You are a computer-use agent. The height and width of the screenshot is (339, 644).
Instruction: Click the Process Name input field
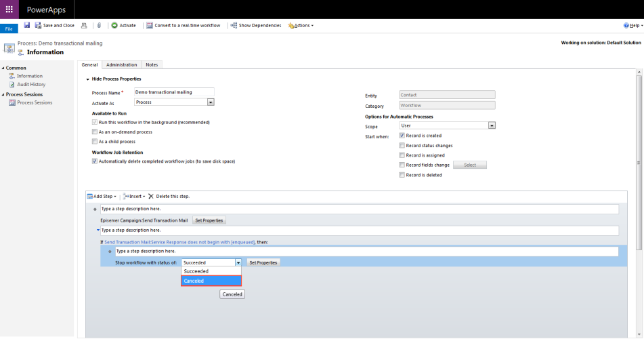point(173,92)
